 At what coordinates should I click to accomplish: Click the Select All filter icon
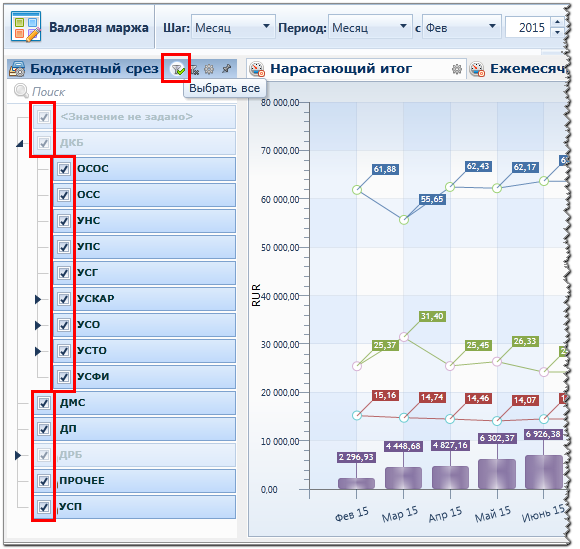click(x=178, y=69)
